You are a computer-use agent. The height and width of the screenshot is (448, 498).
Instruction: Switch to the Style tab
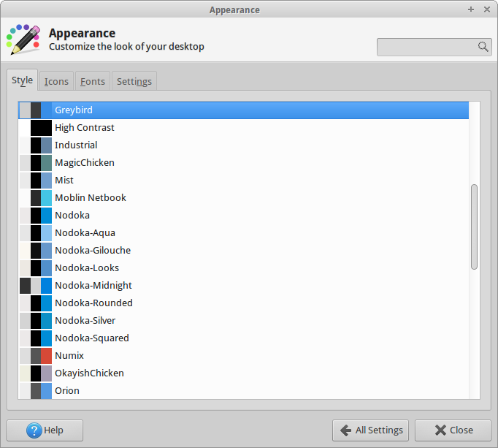pyautogui.click(x=22, y=80)
